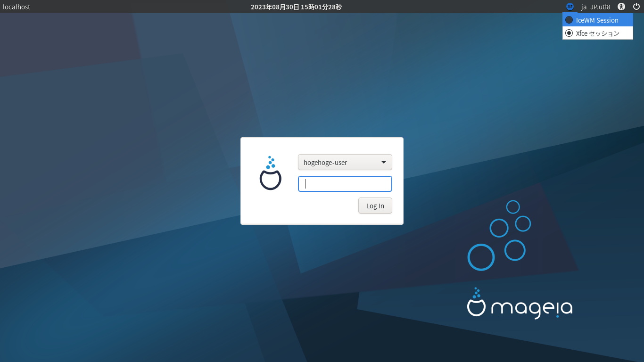Image resolution: width=644 pixels, height=362 pixels.
Task: Click the IceWM Session menu entry label
Action: point(597,20)
